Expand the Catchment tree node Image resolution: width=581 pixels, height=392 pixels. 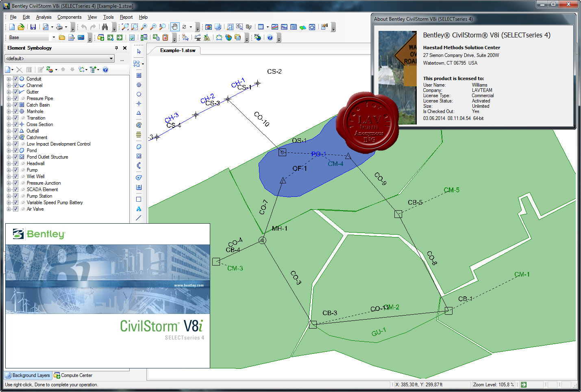pyautogui.click(x=9, y=137)
